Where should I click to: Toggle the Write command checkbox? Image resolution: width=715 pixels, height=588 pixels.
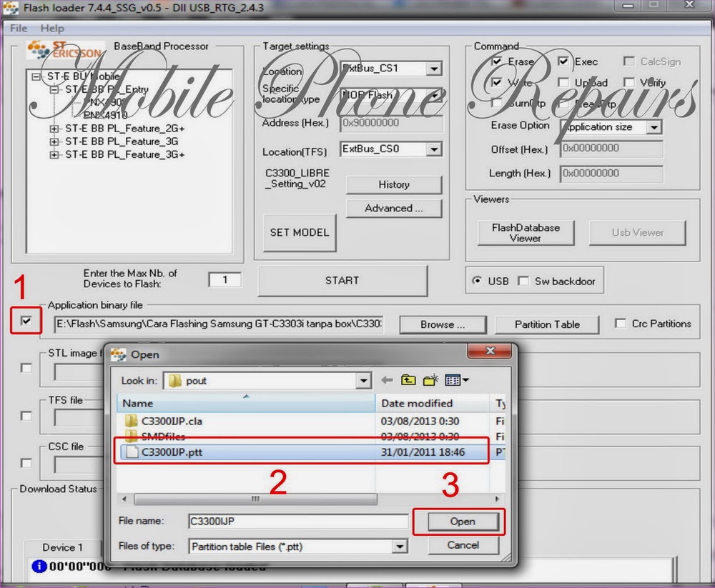(x=497, y=82)
